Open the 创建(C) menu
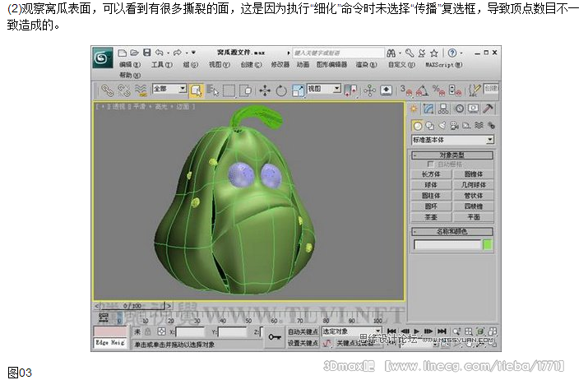This screenshot has width=588, height=380. [x=251, y=65]
